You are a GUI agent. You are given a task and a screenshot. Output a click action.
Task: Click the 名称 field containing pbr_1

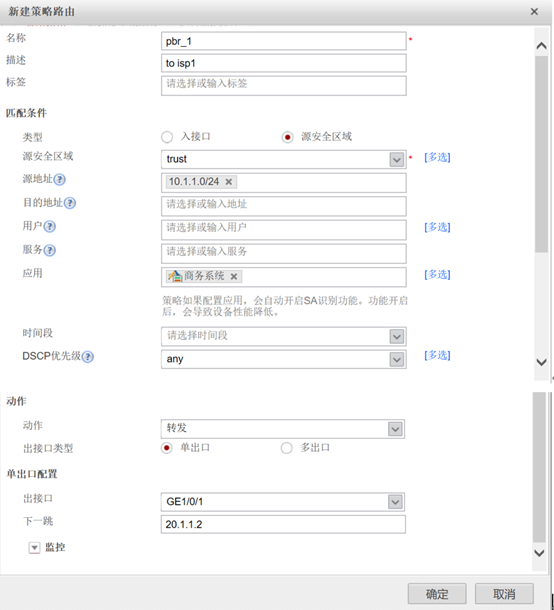point(284,41)
